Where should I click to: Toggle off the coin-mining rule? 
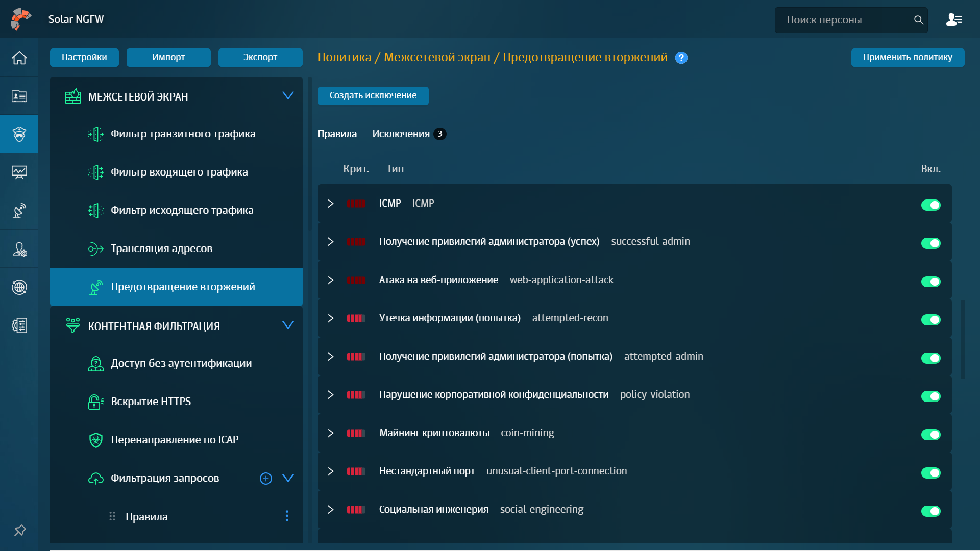tap(930, 435)
